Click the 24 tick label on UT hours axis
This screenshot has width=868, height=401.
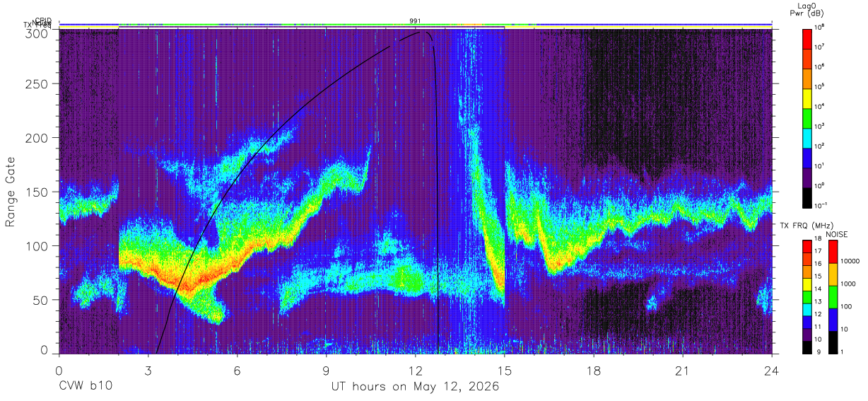[x=772, y=371]
